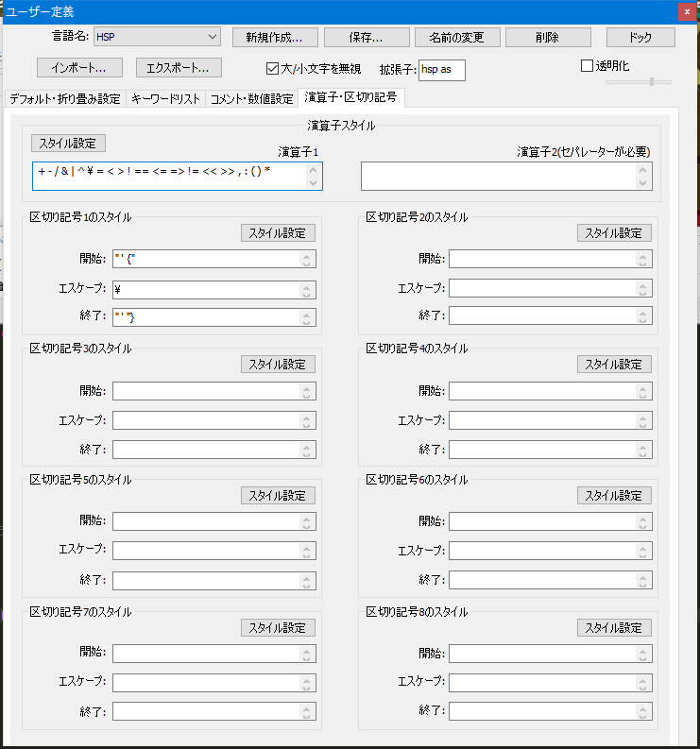This screenshot has height=749, width=700.
Task: Click the 演算子2 box scroll arrows
Action: pos(642,177)
